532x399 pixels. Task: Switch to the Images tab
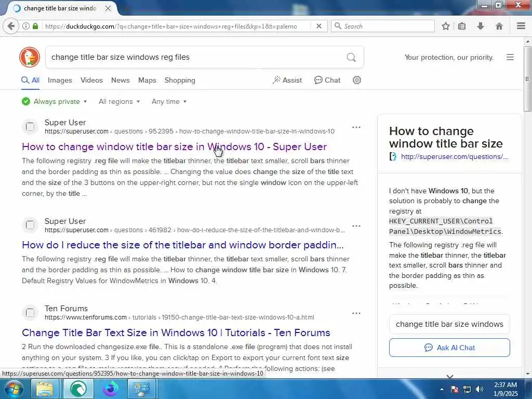click(60, 80)
